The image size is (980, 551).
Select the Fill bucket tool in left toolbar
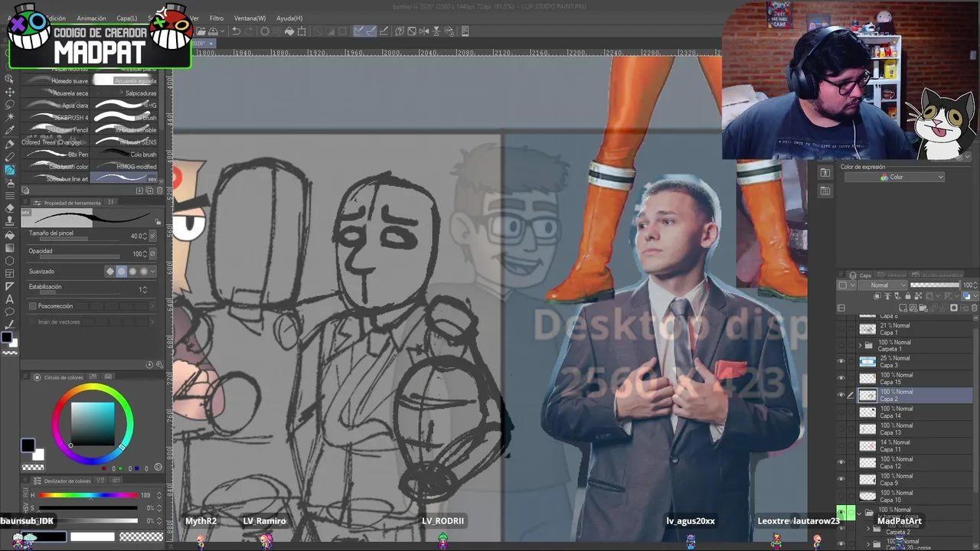(x=10, y=234)
